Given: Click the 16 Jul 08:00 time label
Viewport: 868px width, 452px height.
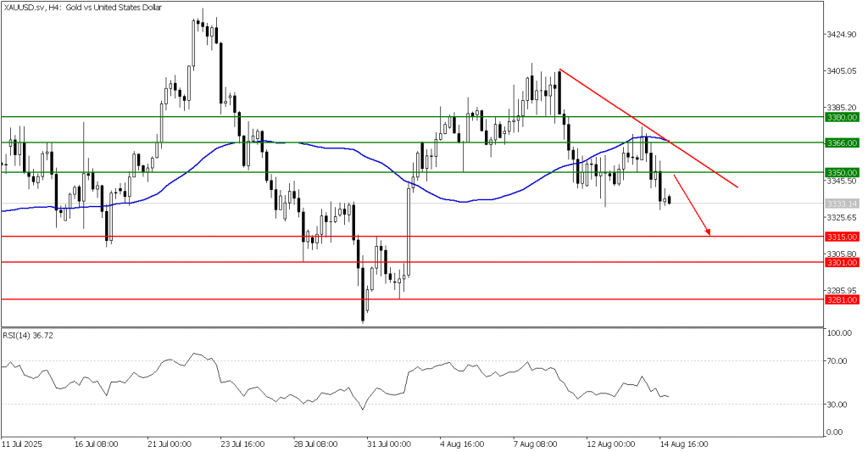Looking at the screenshot, I should pyautogui.click(x=97, y=445).
